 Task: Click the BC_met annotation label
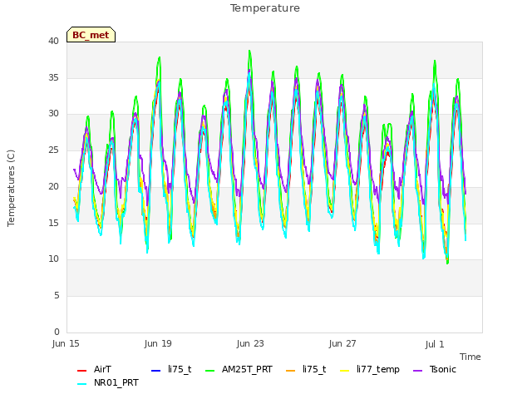[x=91, y=35]
